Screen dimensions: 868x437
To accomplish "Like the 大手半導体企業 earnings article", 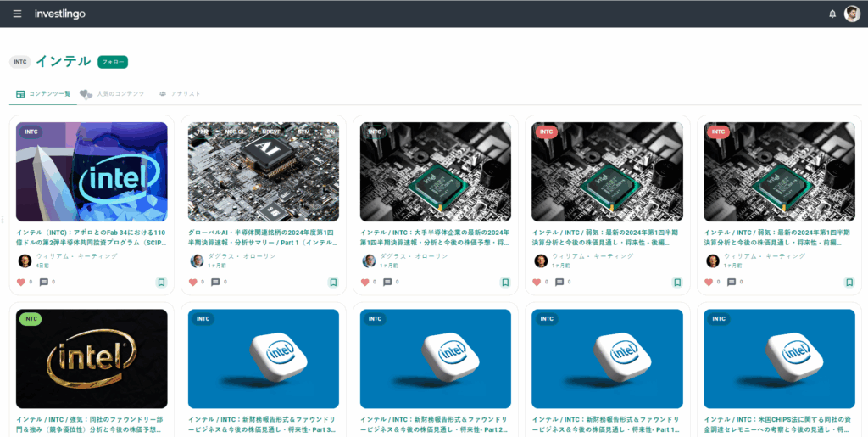I will click(364, 283).
